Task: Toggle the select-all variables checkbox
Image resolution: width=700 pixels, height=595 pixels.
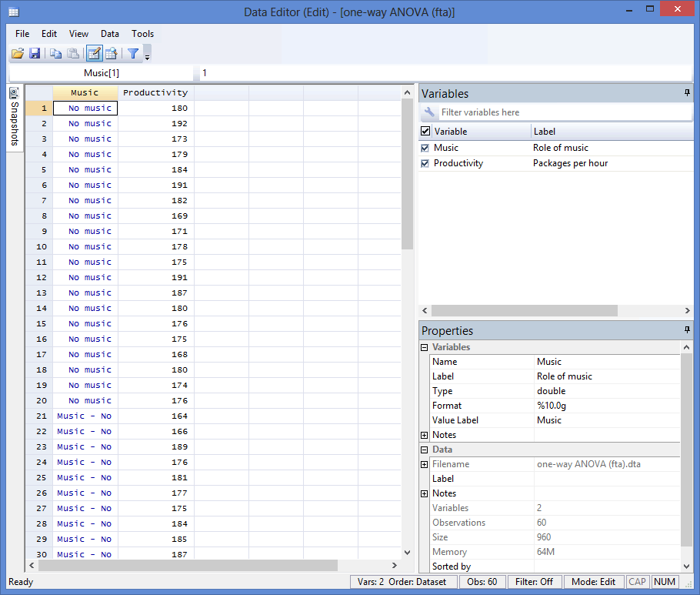Action: coord(425,131)
